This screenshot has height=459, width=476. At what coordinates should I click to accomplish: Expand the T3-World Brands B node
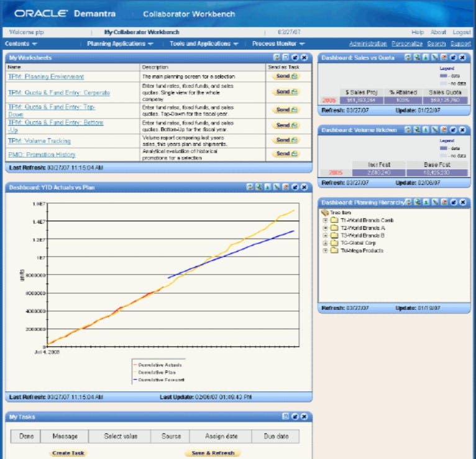pos(325,235)
